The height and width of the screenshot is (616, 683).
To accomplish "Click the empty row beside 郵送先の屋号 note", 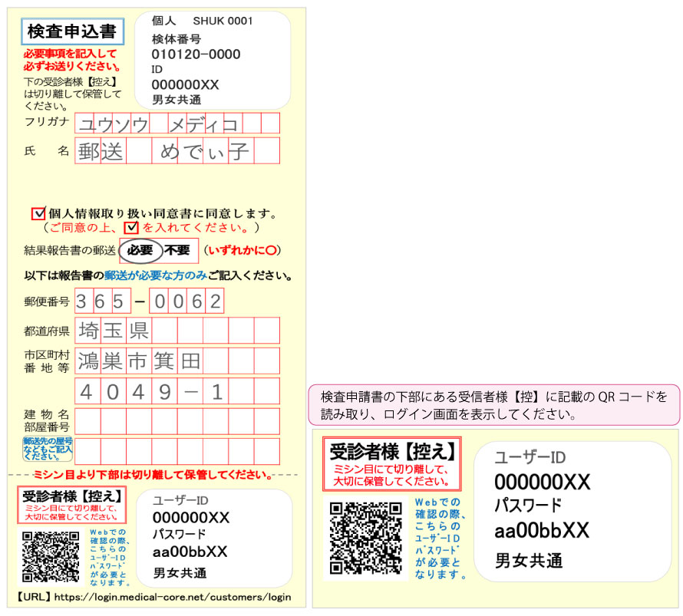I will point(177,451).
